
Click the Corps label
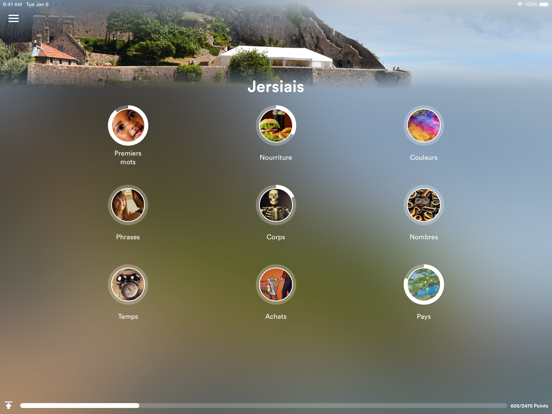[276, 237]
